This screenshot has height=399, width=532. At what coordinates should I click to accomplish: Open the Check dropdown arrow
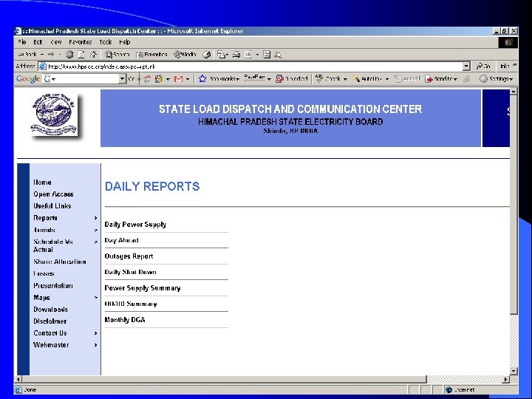point(345,79)
